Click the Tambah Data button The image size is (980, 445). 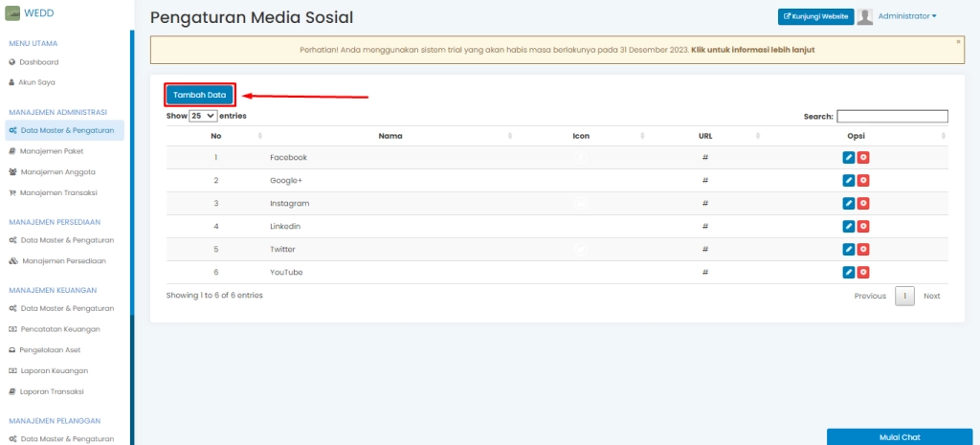(x=199, y=95)
